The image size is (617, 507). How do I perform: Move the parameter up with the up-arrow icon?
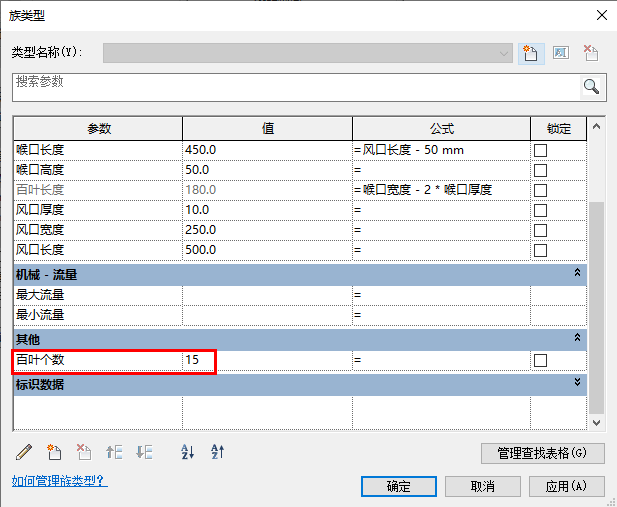[x=114, y=452]
